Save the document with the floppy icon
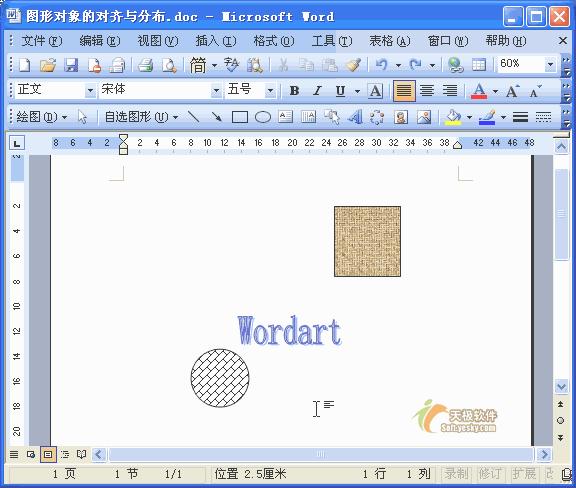 tap(71, 65)
